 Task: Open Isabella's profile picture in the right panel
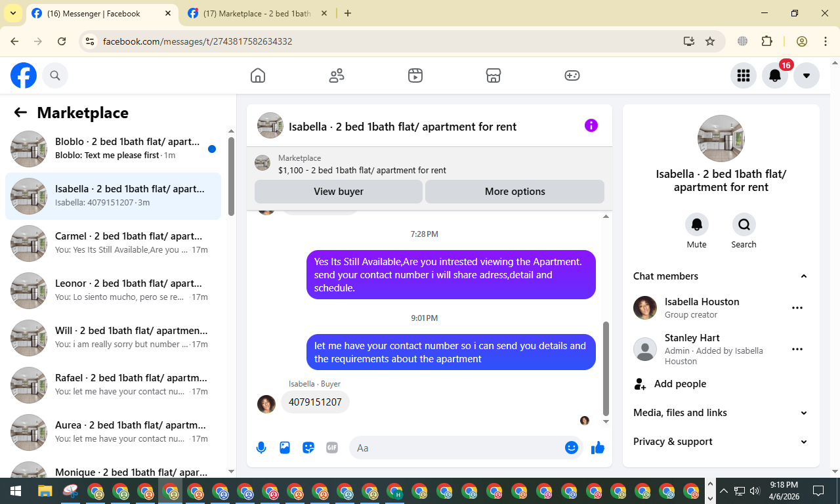tap(721, 138)
